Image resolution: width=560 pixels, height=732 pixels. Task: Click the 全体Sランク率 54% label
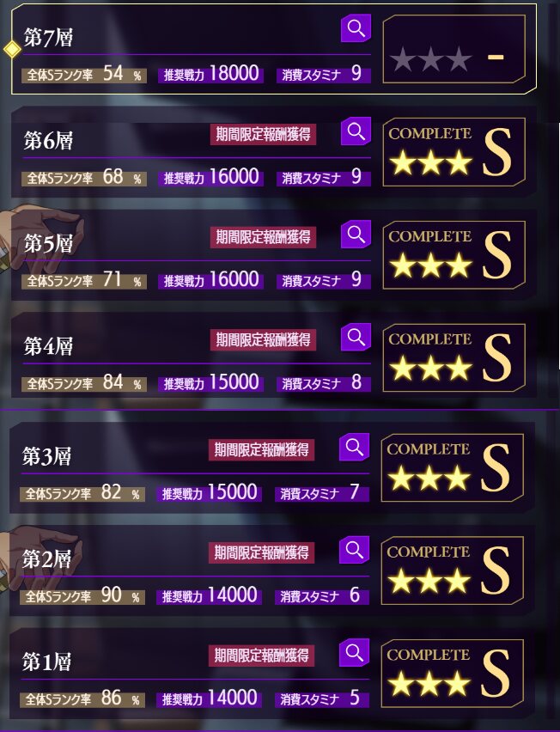(84, 75)
